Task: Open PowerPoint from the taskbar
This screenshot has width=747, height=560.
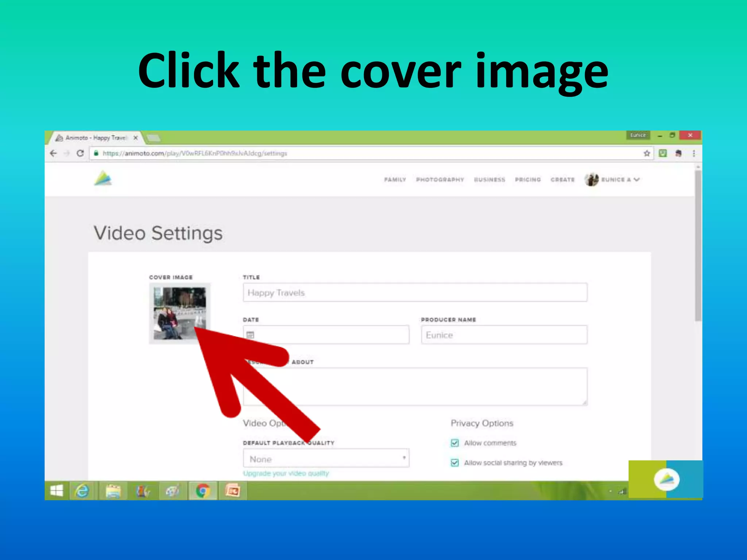Action: coord(233,491)
